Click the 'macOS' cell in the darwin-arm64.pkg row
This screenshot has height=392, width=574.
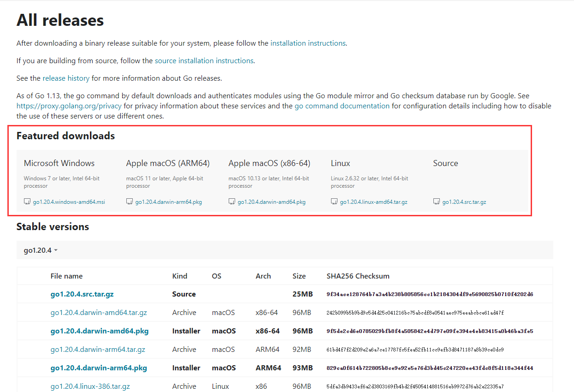(224, 368)
